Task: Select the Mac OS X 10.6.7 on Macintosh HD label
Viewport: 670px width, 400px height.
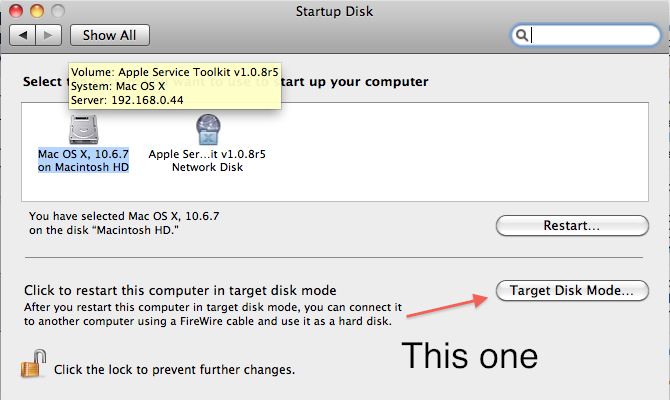Action: click(83, 161)
